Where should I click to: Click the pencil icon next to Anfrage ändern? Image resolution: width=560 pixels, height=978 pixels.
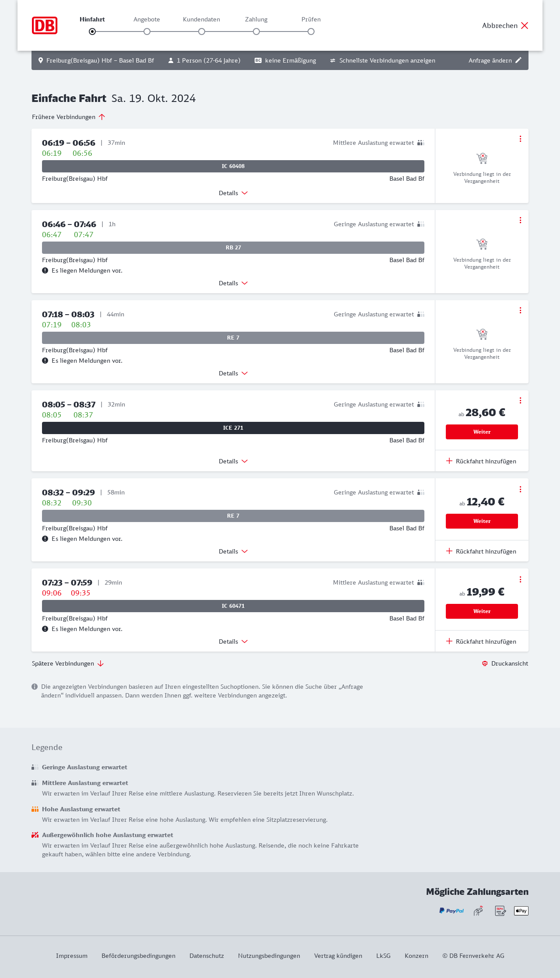pyautogui.click(x=518, y=60)
